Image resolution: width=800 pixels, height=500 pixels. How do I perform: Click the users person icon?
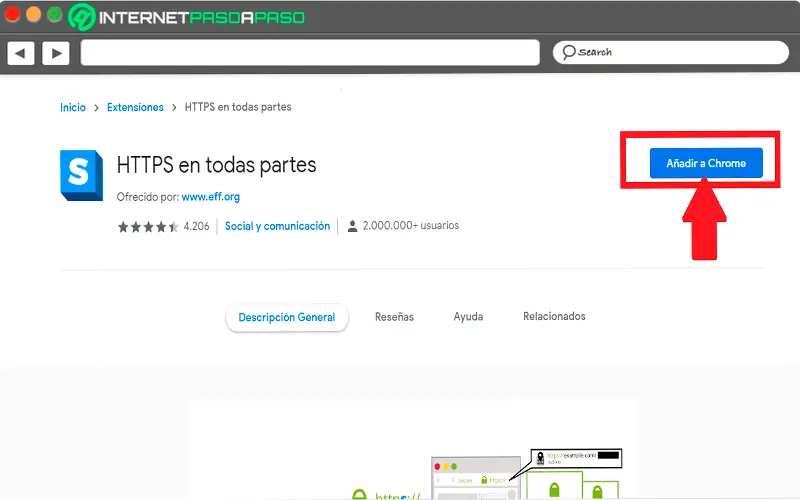tap(352, 226)
